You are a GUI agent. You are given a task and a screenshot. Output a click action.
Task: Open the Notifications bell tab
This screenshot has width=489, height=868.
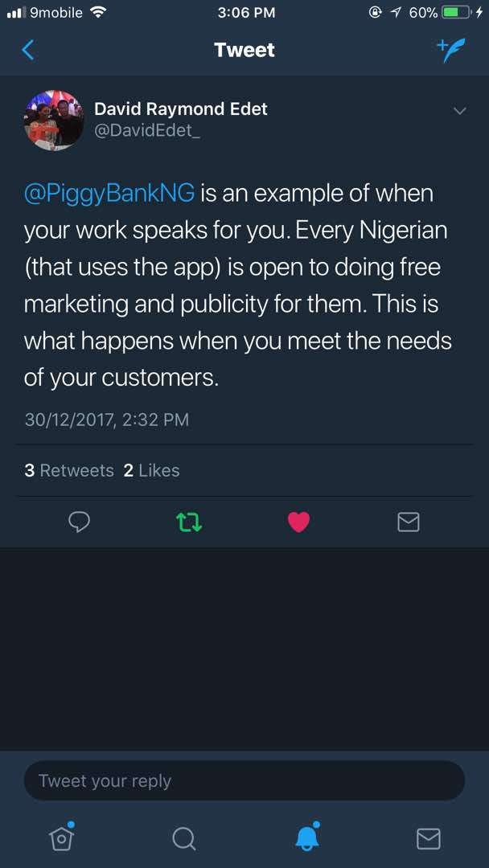(x=307, y=837)
